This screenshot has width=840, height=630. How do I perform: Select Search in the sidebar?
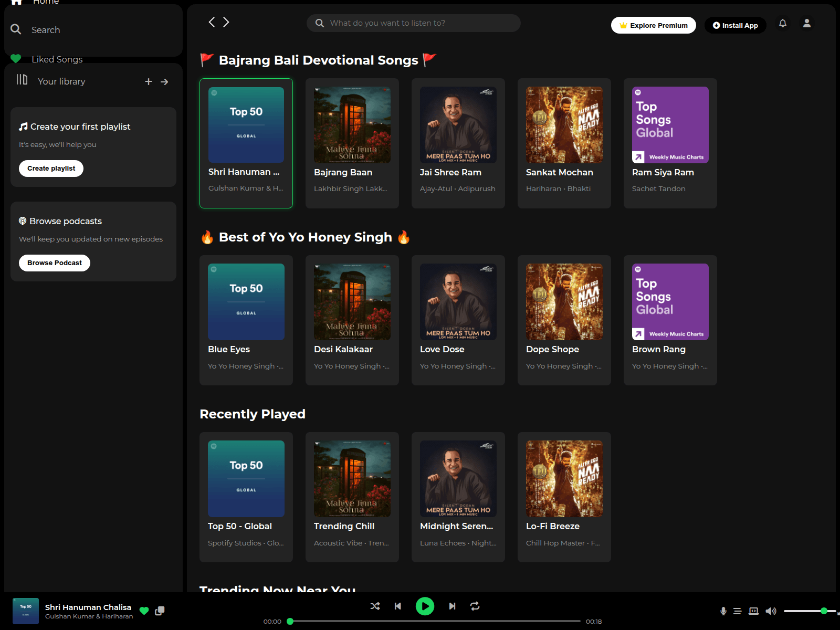[x=46, y=30]
